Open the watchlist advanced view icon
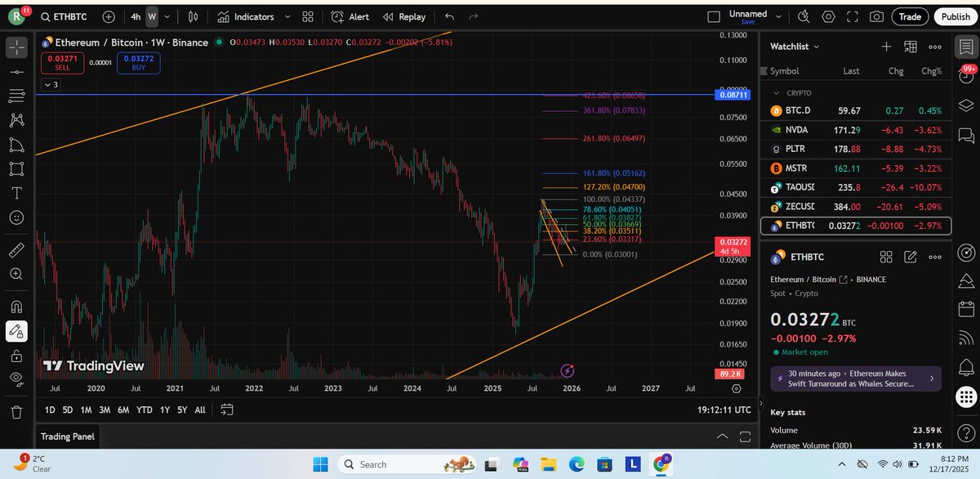Viewport: 980px width, 479px height. click(911, 47)
